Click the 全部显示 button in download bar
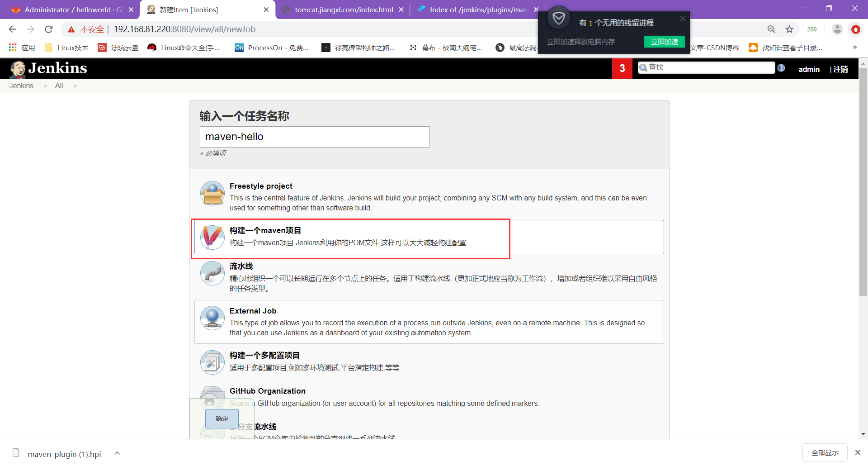Screen dimensions: 868x466 point(825,452)
